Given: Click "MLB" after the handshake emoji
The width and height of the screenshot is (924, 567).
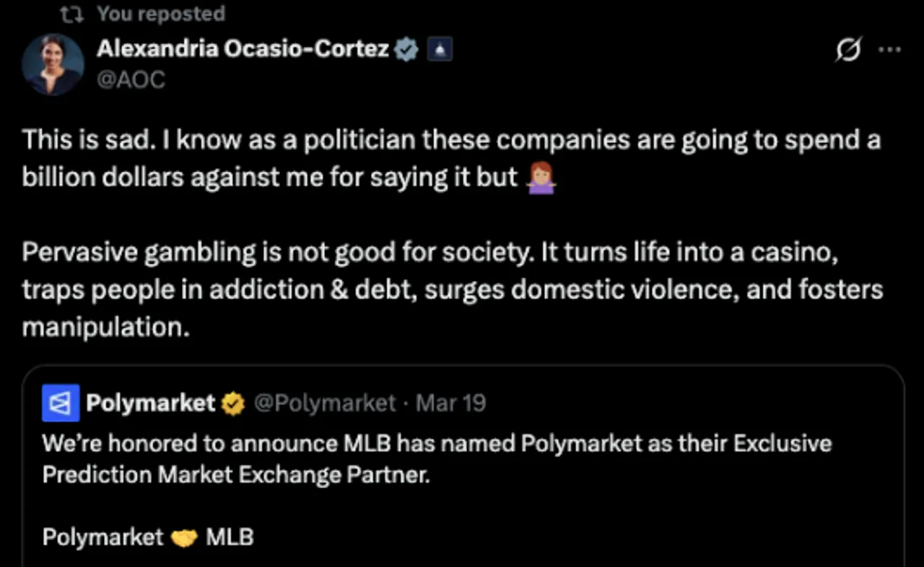Looking at the screenshot, I should tap(230, 537).
